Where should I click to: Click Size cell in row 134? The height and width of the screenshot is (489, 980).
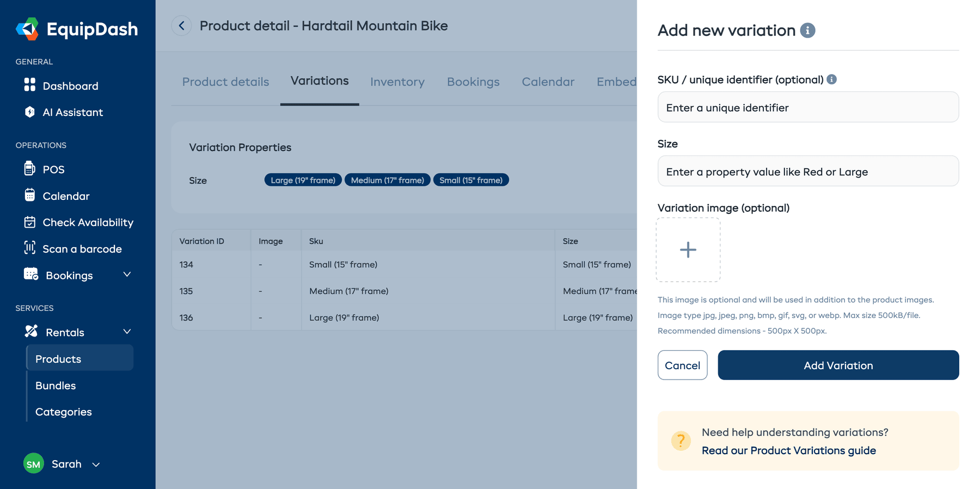[597, 264]
